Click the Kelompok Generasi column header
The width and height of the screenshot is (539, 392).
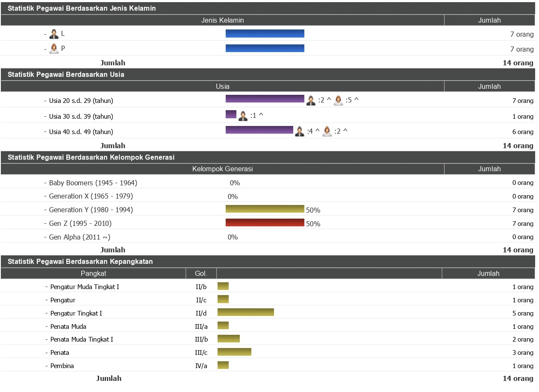click(222, 169)
